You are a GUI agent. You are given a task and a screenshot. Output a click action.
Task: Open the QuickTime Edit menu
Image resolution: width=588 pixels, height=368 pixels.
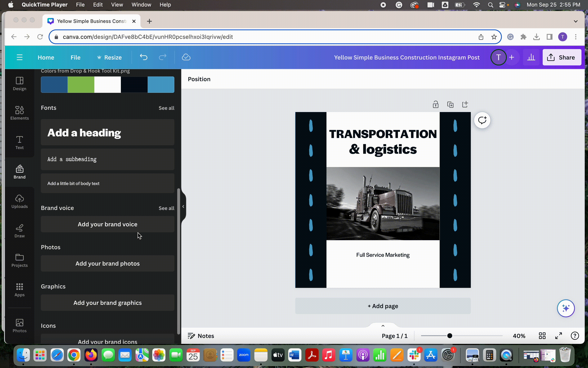click(x=98, y=5)
